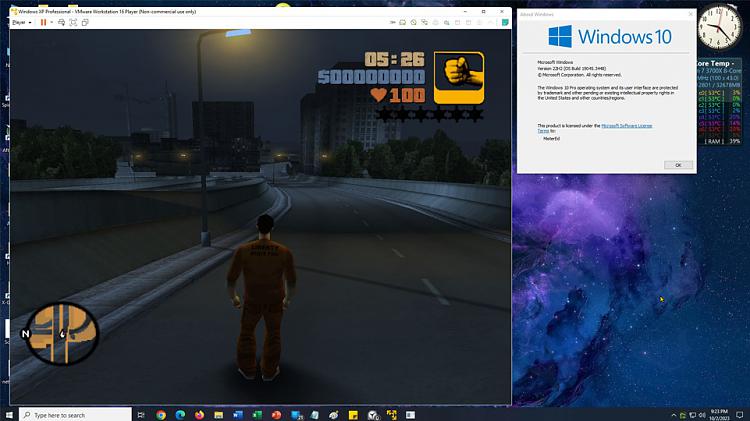The image size is (750, 421).
Task: Open the Windows Start menu
Action: [x=9, y=415]
